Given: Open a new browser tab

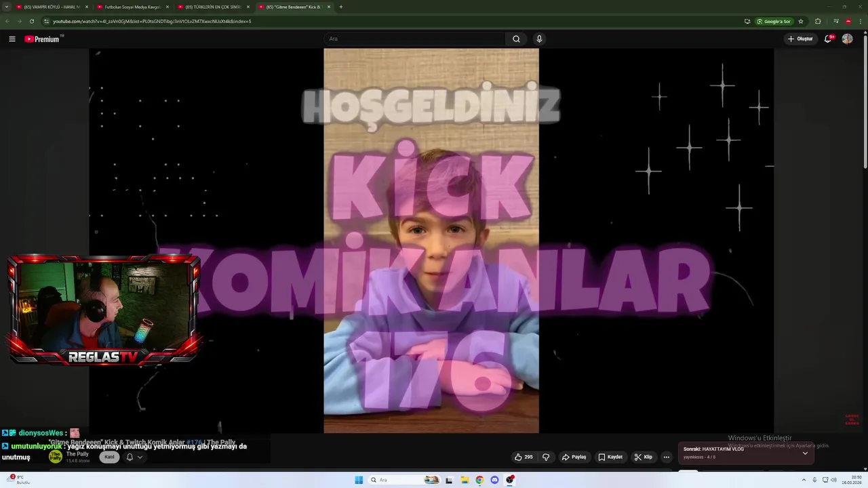Looking at the screenshot, I should tap(340, 7).
